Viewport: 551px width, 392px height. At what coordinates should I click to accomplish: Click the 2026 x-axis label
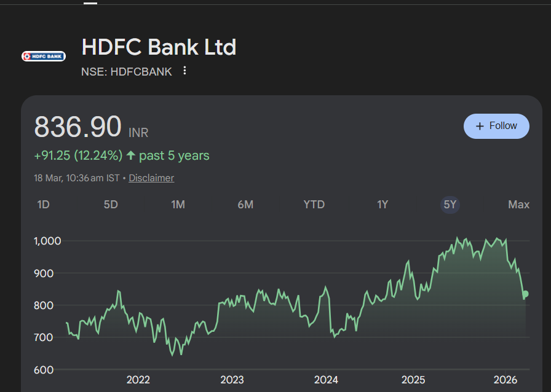pos(505,380)
